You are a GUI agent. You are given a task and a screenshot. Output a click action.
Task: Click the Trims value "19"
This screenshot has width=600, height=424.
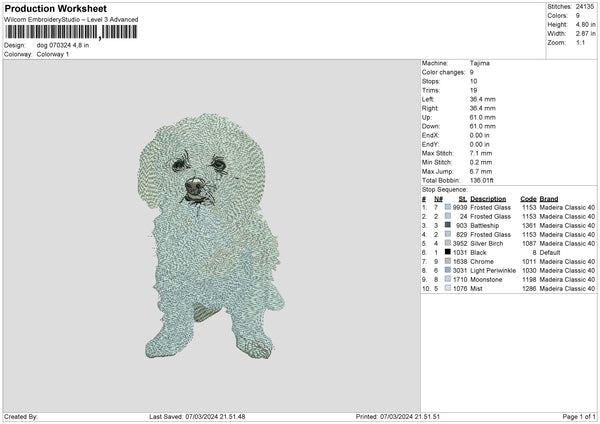point(473,90)
